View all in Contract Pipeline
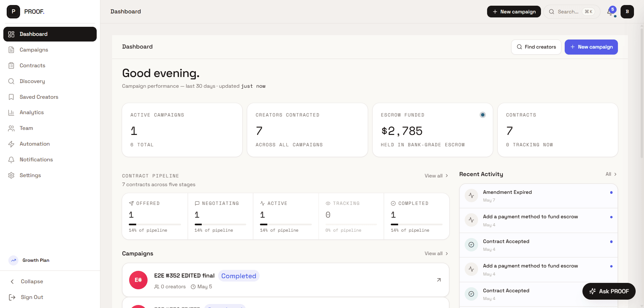This screenshot has width=644, height=308. [x=436, y=176]
